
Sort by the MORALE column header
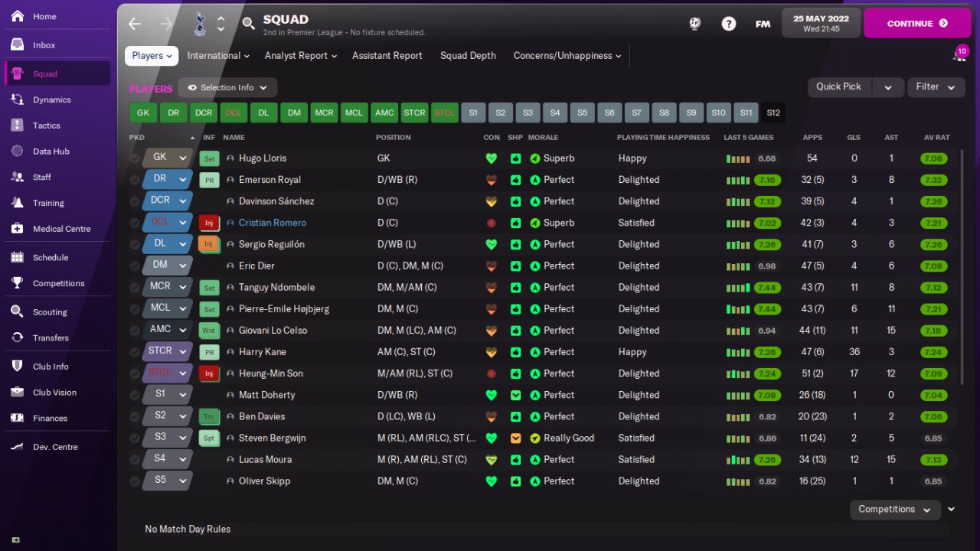coord(543,138)
